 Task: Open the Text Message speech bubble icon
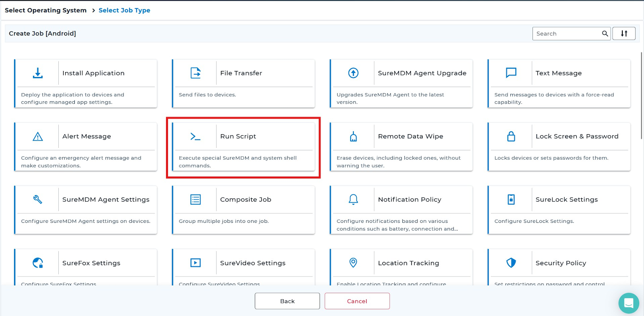(511, 73)
